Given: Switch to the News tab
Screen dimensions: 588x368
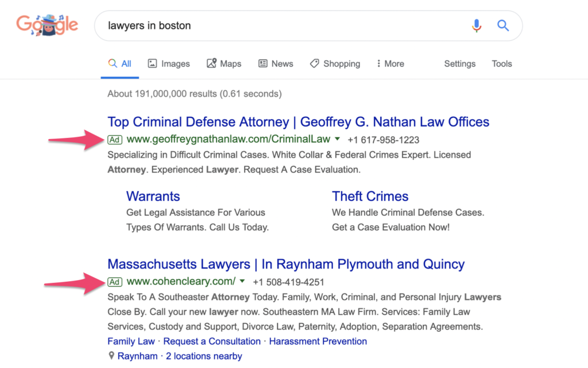Looking at the screenshot, I should [276, 64].
